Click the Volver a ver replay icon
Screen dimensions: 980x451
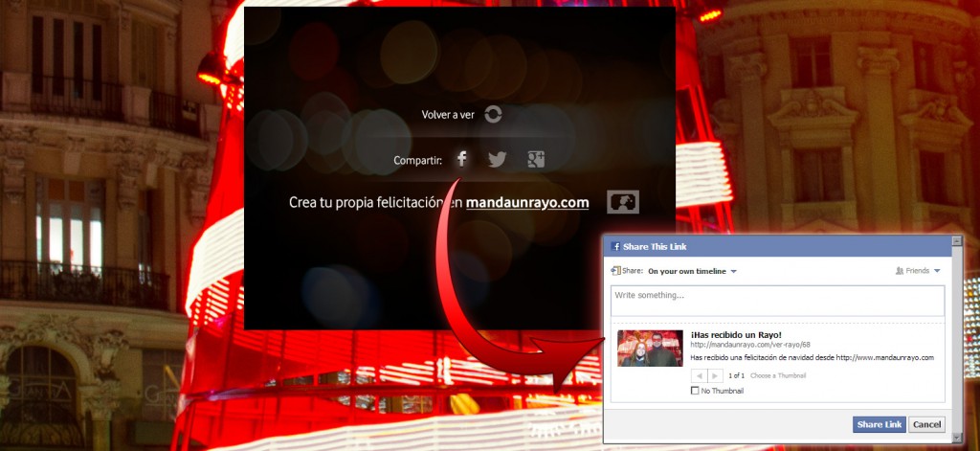click(493, 114)
